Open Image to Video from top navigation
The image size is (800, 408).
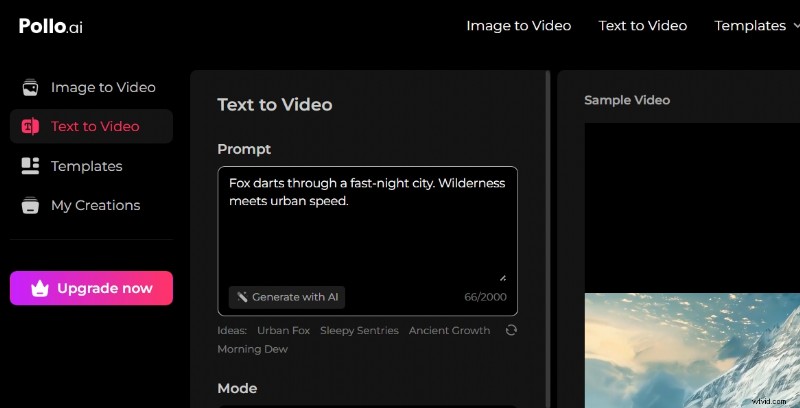518,26
